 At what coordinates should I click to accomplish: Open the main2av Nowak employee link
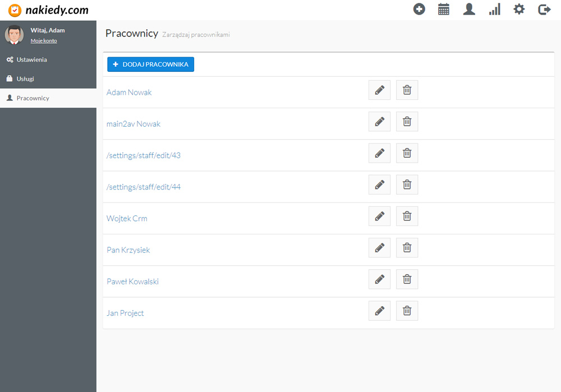point(134,124)
